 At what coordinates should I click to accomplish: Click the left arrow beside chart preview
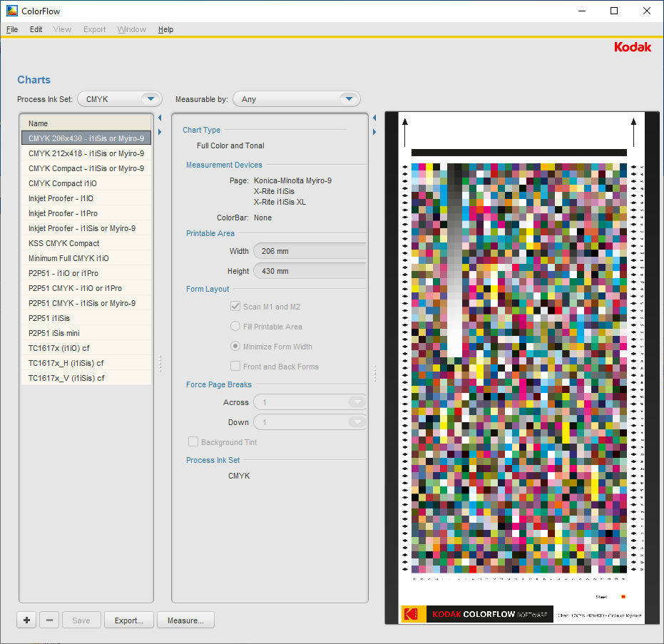[x=374, y=118]
